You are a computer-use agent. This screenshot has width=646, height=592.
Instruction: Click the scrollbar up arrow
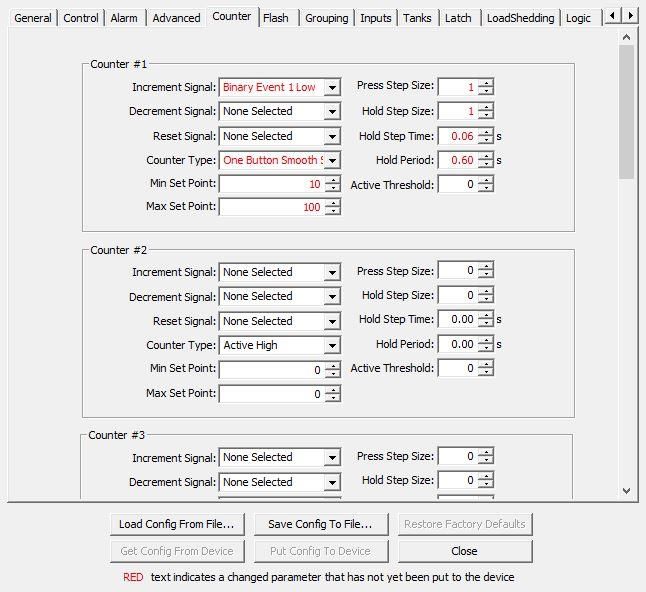626,37
